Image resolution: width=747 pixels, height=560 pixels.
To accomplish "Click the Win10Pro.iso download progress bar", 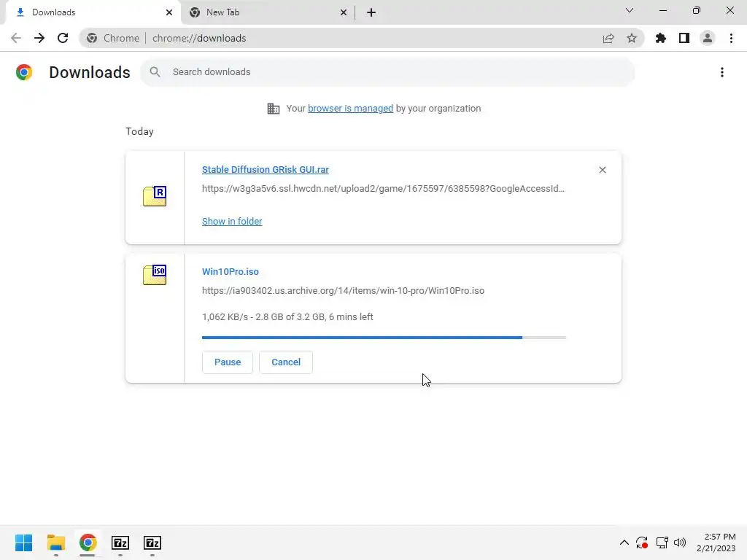I will point(384,338).
